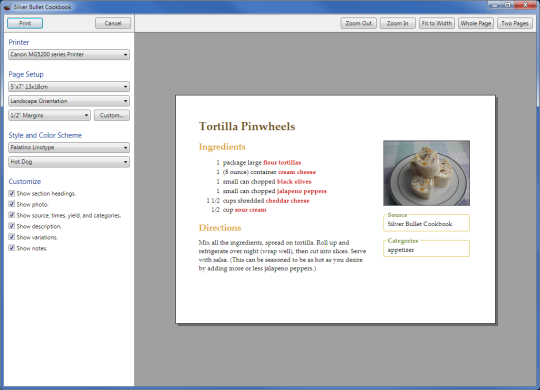The width and height of the screenshot is (540, 390).
Task: Click the Page Setup section label
Action: (x=26, y=74)
